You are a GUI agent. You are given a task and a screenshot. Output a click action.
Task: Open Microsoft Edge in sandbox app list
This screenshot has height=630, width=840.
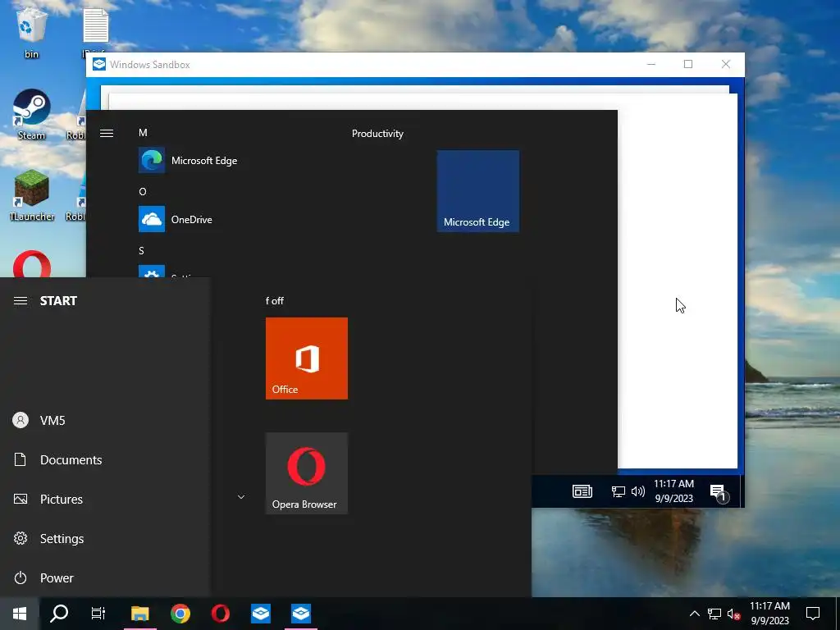(188, 161)
